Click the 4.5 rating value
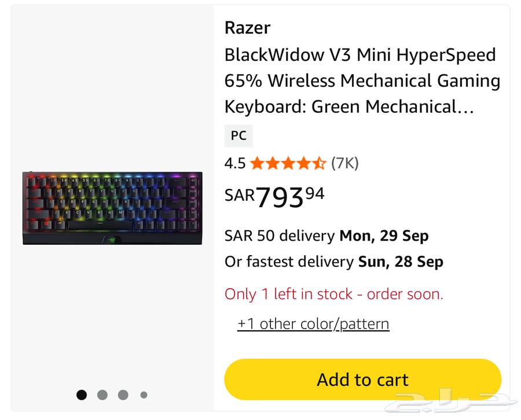Viewport: 521px width, 420px height. pyautogui.click(x=234, y=164)
